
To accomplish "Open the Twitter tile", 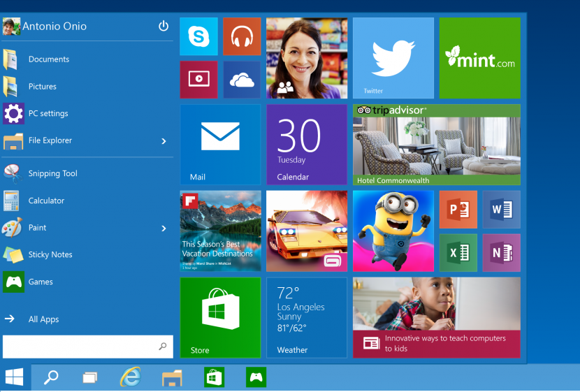I will click(x=393, y=58).
